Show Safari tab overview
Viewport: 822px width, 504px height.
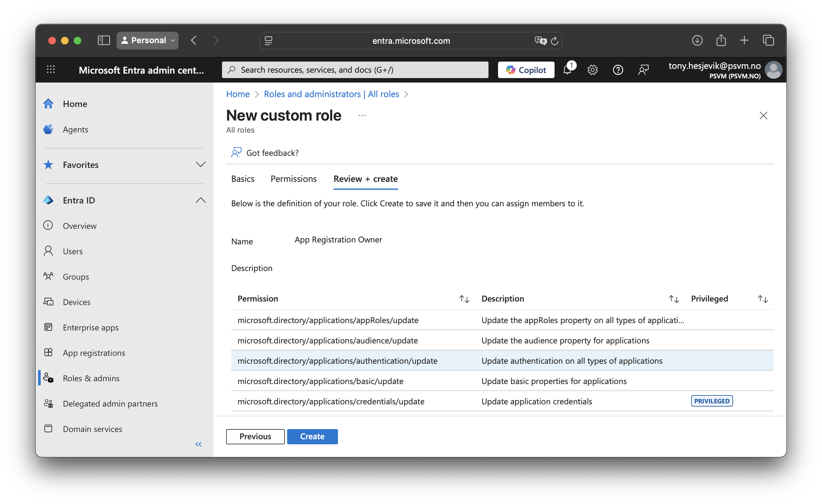pos(768,40)
